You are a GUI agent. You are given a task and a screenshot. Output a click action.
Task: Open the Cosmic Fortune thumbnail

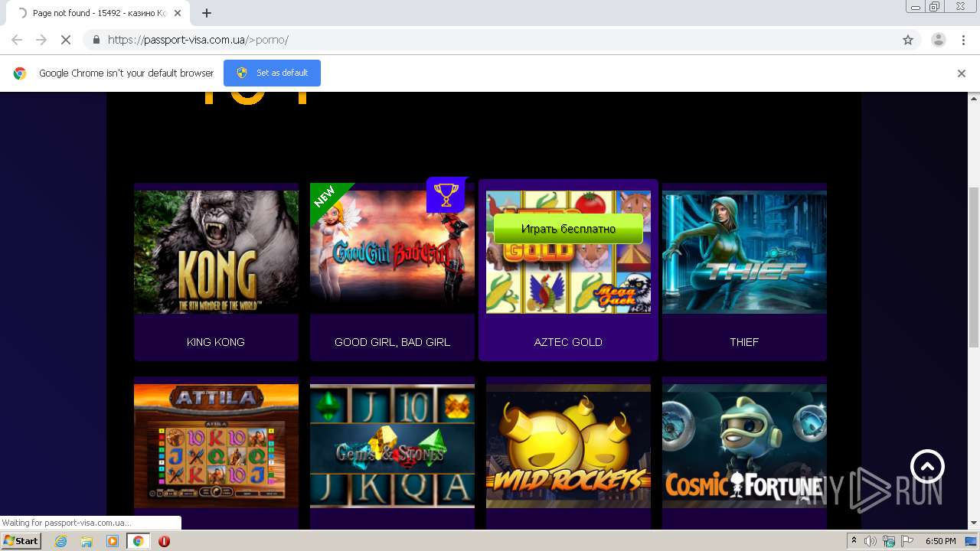pos(744,445)
